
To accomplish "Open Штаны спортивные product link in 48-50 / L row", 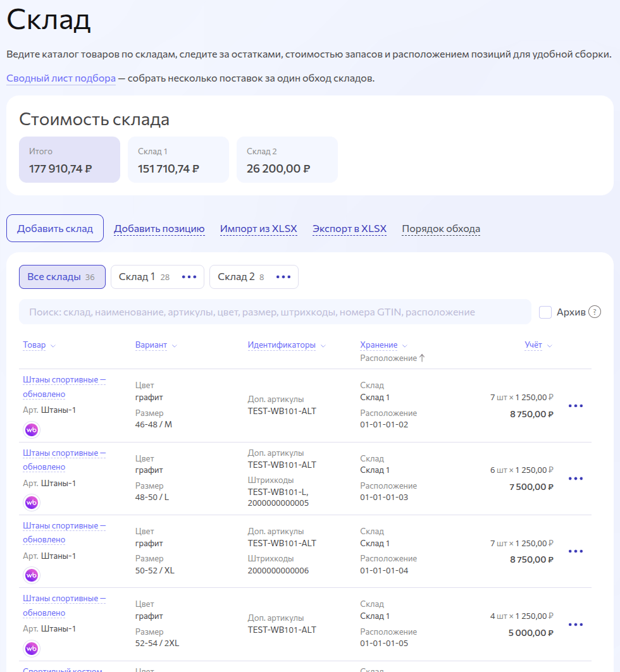I will 65,460.
